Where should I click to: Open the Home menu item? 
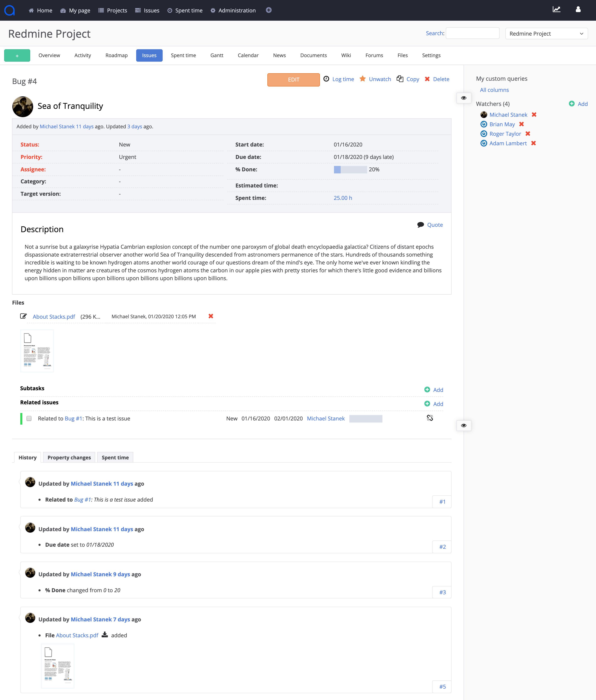40,11
